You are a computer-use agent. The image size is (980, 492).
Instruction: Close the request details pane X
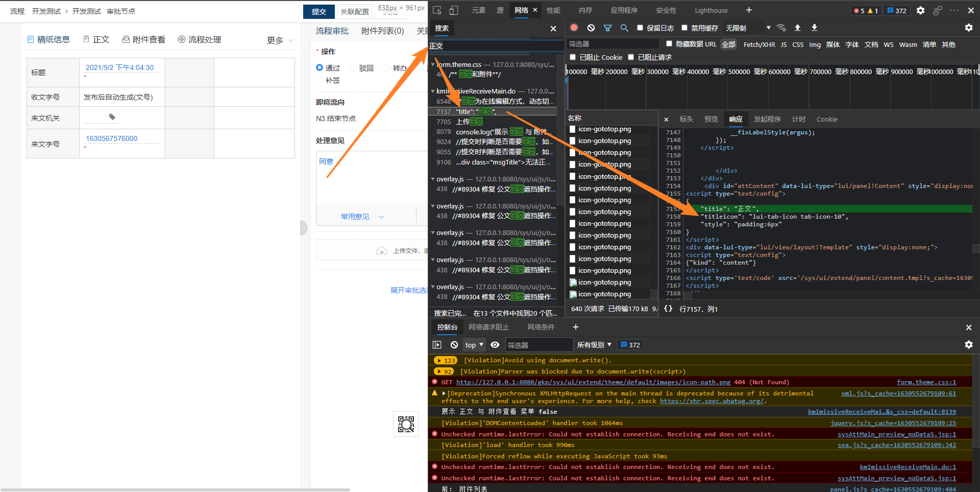pos(666,119)
